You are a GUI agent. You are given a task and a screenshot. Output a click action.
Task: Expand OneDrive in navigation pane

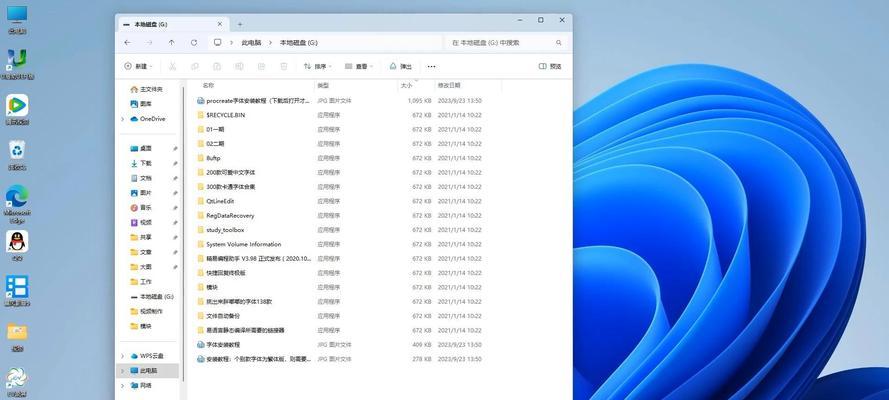pos(122,119)
